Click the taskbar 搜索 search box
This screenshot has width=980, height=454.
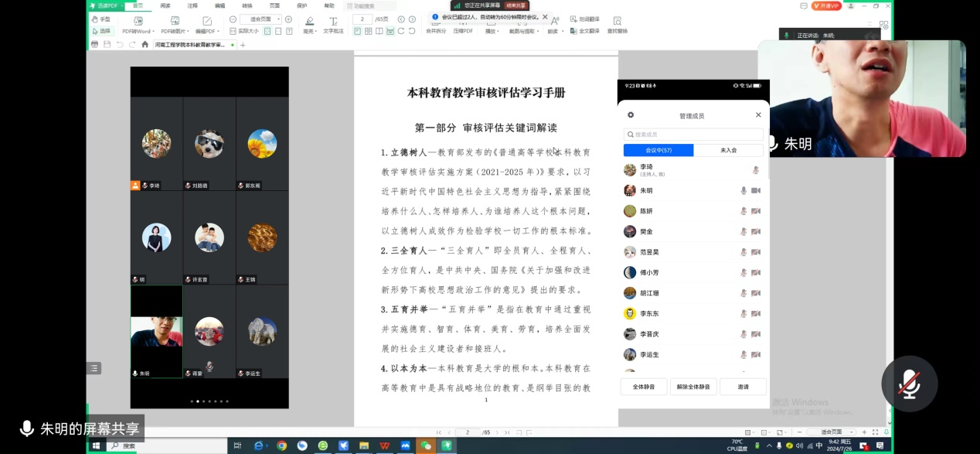165,445
